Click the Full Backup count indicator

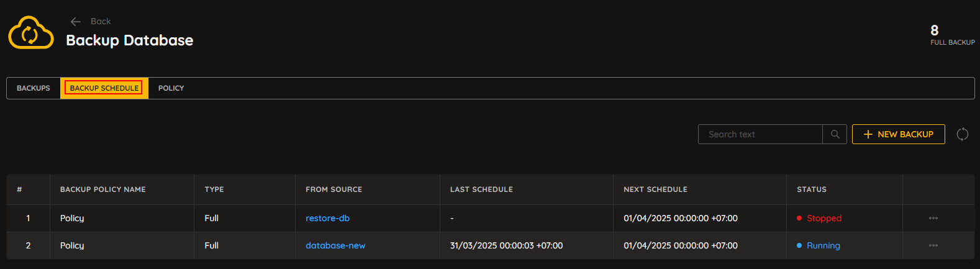click(952, 35)
